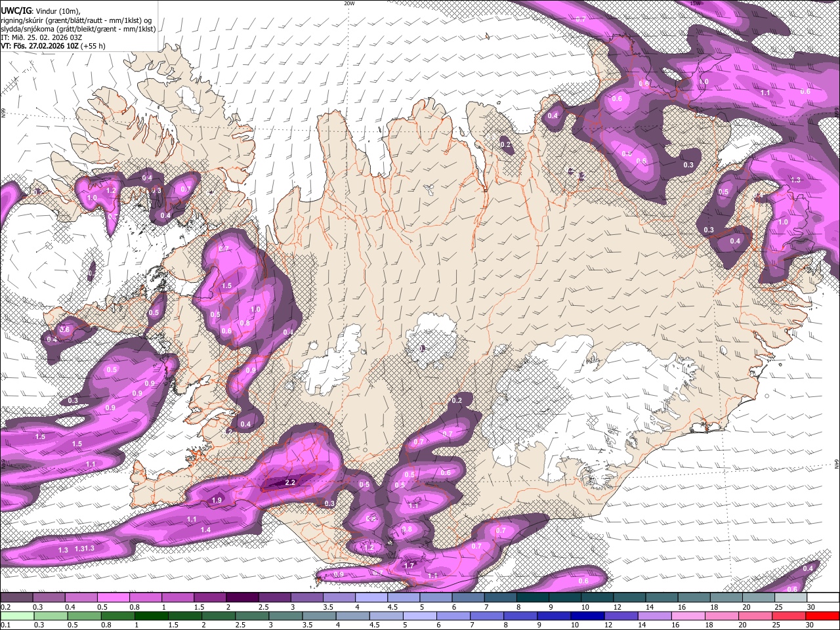The width and height of the screenshot is (840, 630).
Task: Click the 'rigning/skúrir (grænt/blátt/rautt' description line
Action: [78, 20]
